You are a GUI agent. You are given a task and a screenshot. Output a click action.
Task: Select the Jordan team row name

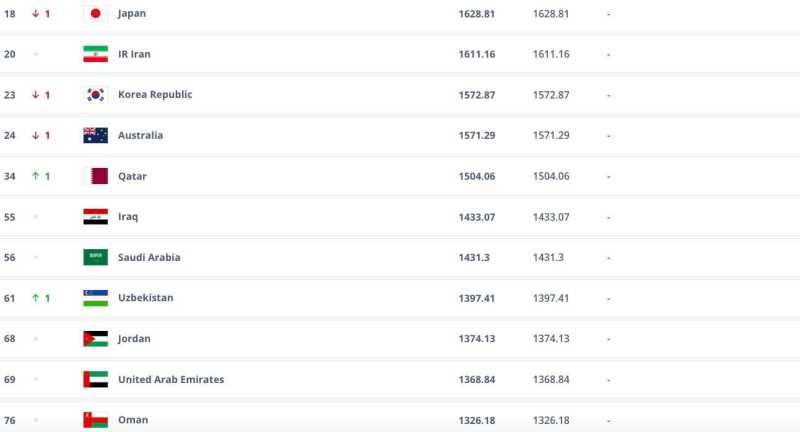(x=134, y=338)
